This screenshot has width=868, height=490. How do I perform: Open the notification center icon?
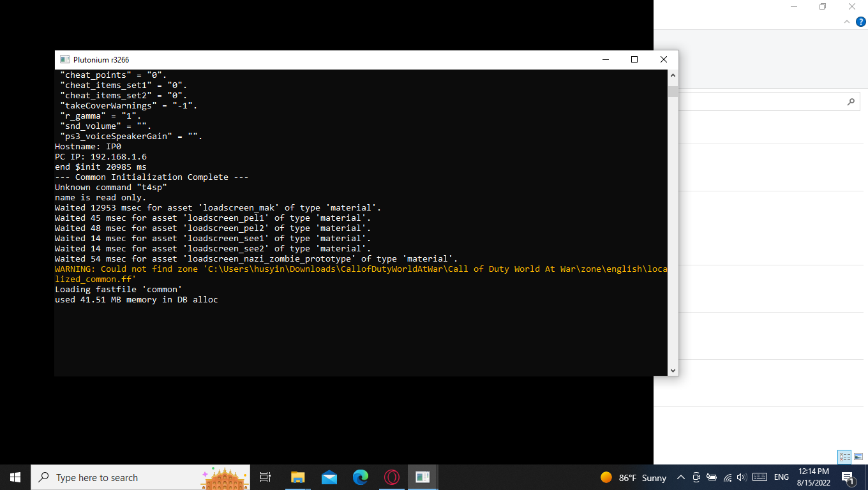point(849,477)
